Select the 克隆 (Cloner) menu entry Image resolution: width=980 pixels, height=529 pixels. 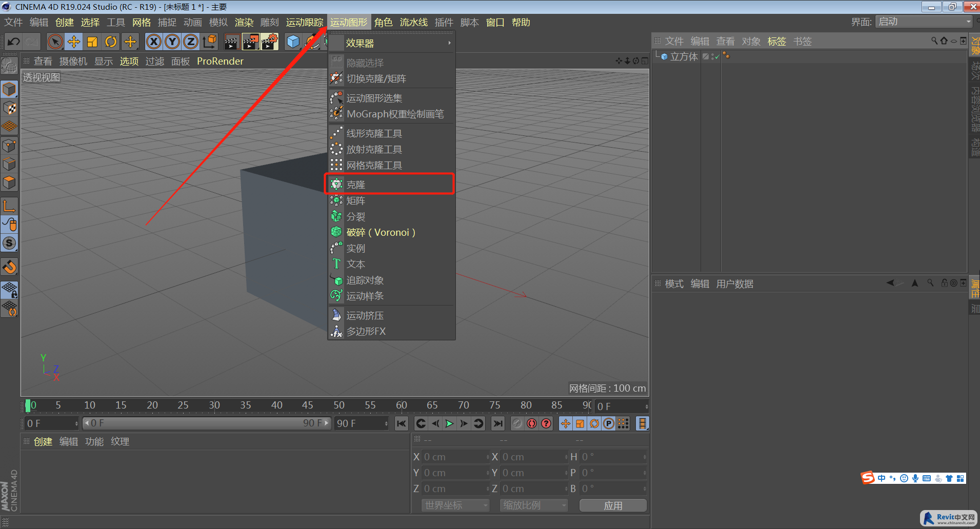[390, 185]
